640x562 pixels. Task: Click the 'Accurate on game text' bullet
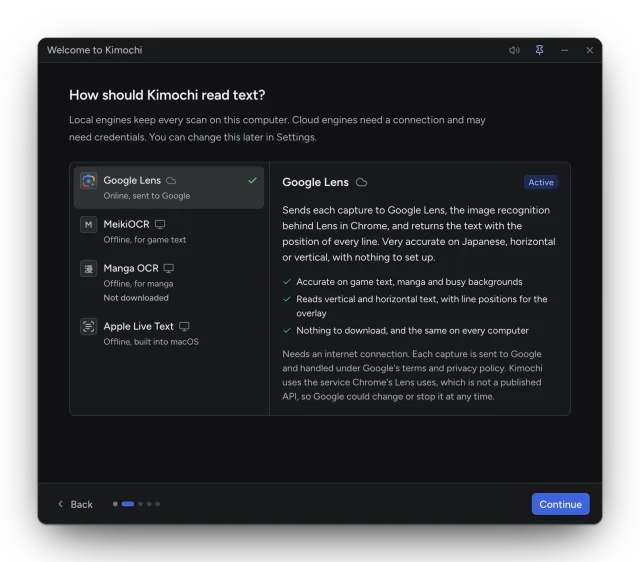409,282
